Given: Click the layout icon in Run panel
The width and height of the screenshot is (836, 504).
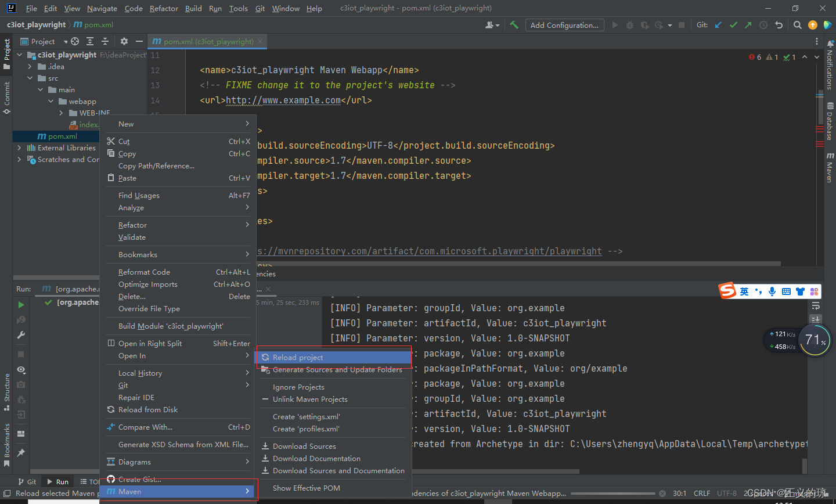Looking at the screenshot, I should point(21,434).
